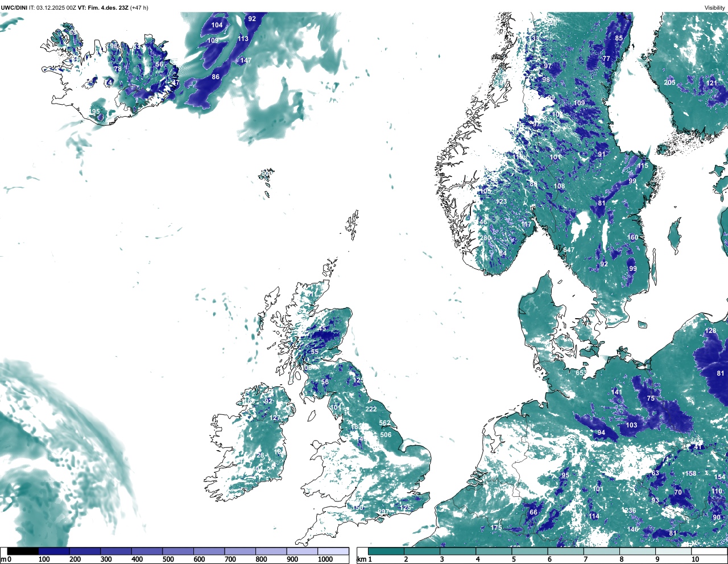Viewport: 728px width, 564px height.
Task: Pick the 200–300 m legend swatch
Action: 85,551
